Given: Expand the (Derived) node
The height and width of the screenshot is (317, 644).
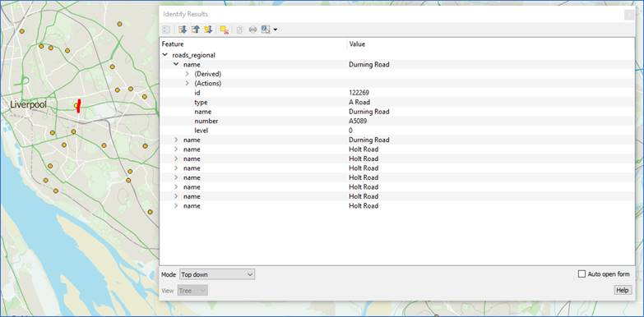Looking at the screenshot, I should (x=188, y=74).
